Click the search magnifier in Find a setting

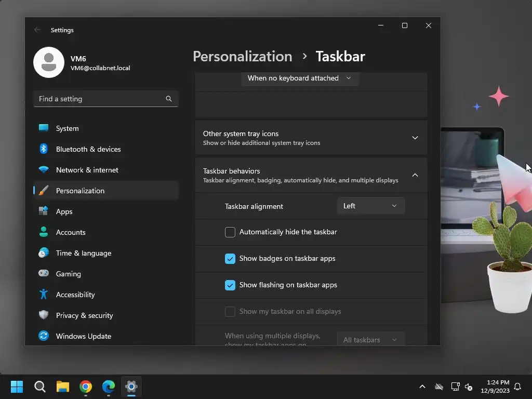pos(169,99)
